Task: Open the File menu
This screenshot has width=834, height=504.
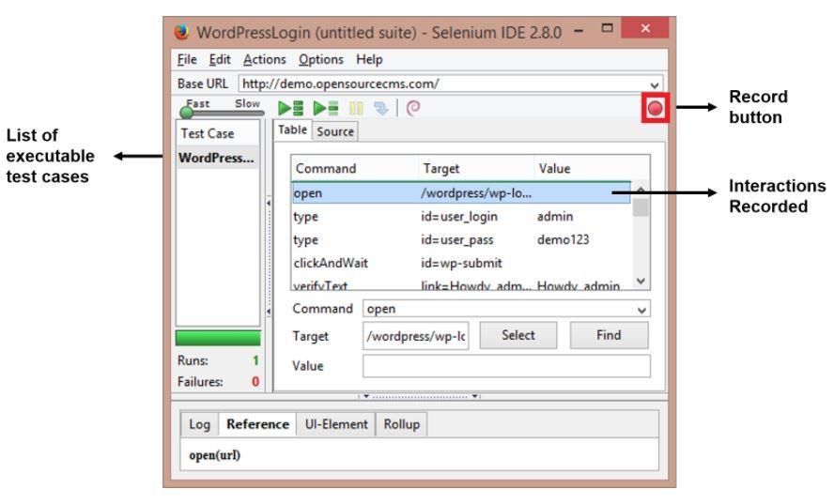Action: pos(187,59)
